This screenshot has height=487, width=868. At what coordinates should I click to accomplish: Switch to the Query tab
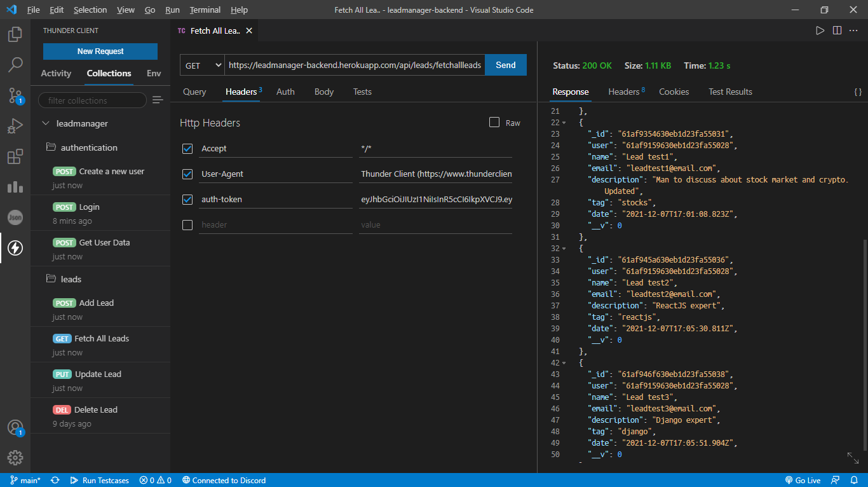(x=194, y=92)
